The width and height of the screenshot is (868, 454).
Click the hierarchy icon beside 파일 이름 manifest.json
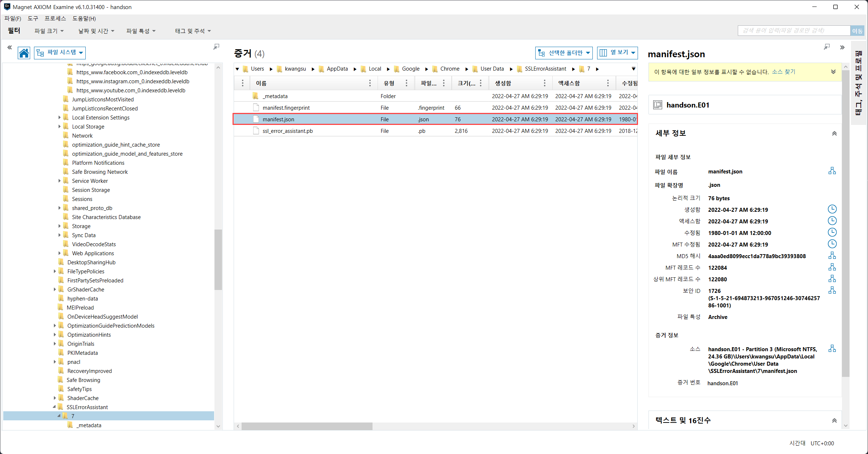point(832,171)
